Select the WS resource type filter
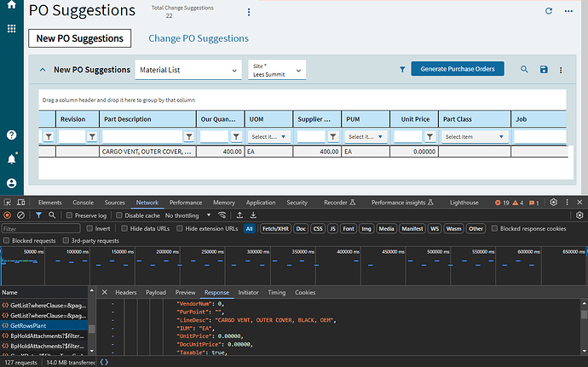Screen dimensions: 588x367 click(x=435, y=229)
